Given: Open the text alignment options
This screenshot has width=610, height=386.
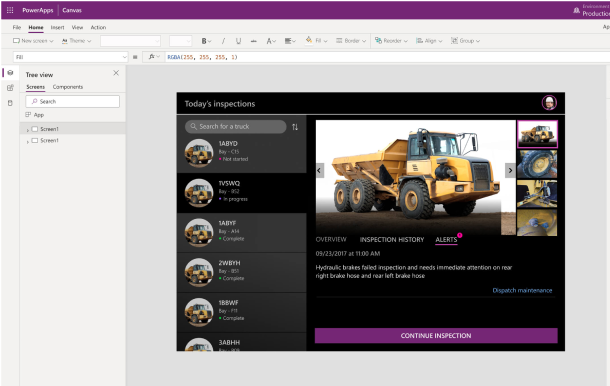Looking at the screenshot, I should tap(290, 41).
